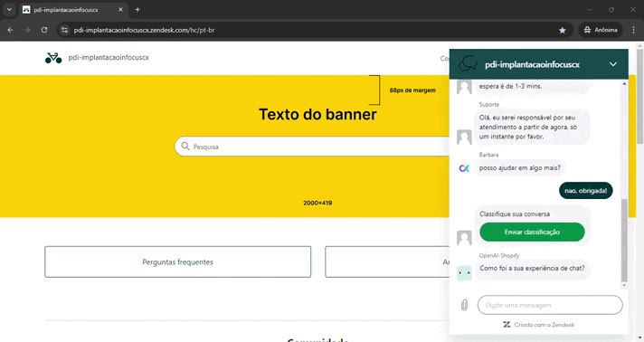The height and width of the screenshot is (342, 644).
Task: Click the avatar beside Classifique sua conversa
Action: [464, 238]
